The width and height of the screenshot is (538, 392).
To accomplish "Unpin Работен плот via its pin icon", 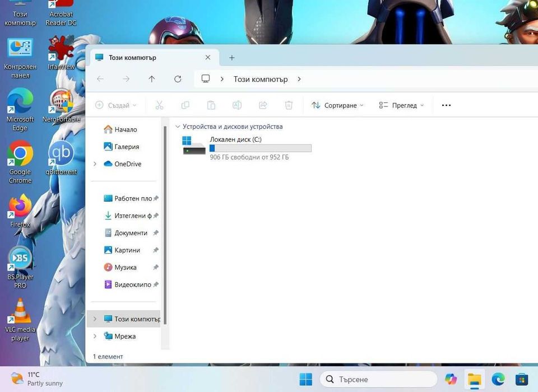I will tap(156, 198).
